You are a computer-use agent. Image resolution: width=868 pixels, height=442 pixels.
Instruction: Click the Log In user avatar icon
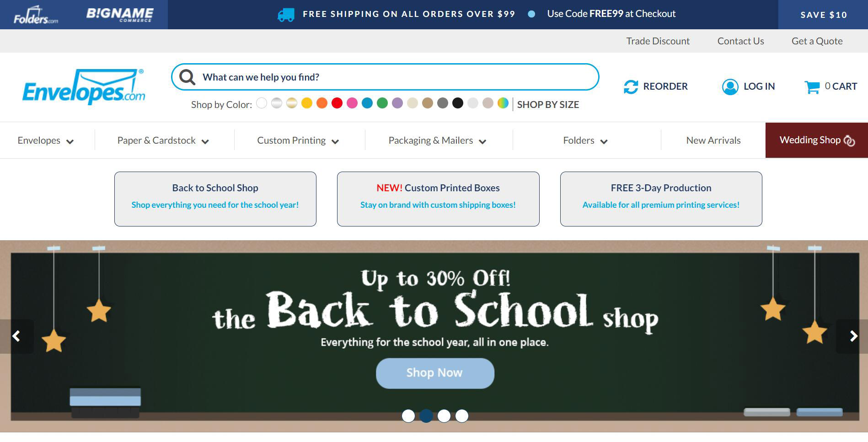730,86
